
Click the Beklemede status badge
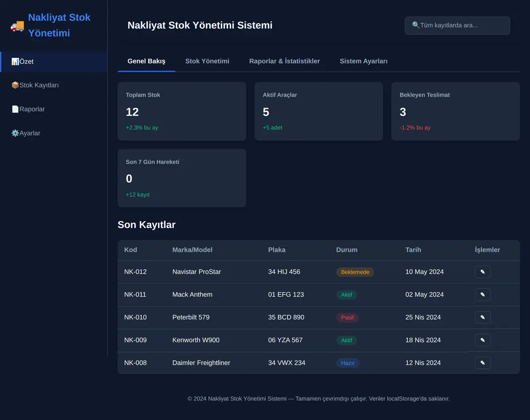(355, 272)
